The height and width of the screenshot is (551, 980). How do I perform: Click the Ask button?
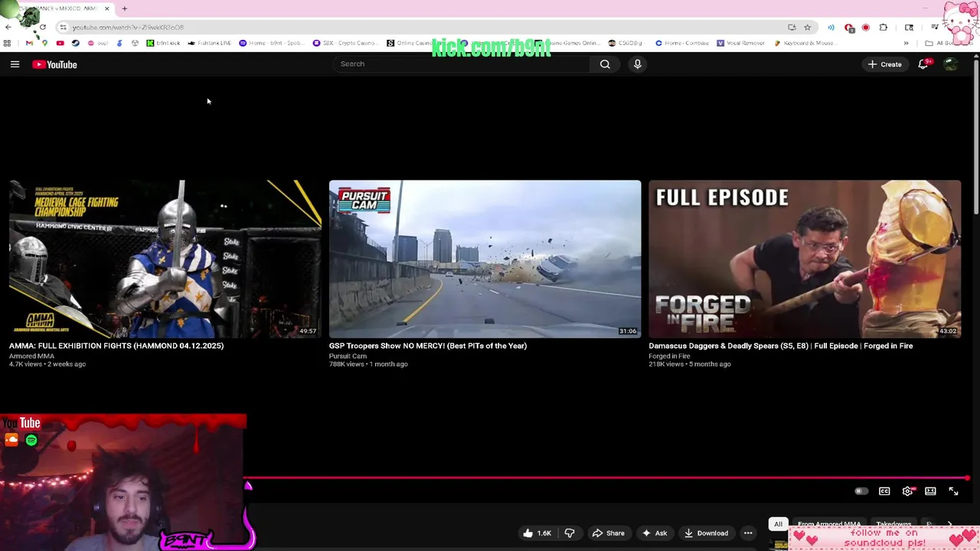(x=655, y=533)
